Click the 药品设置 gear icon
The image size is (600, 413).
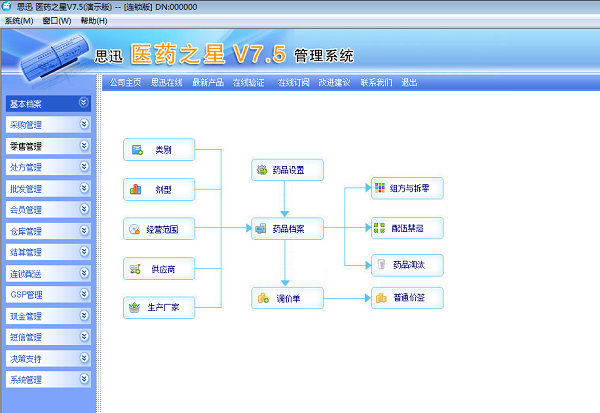262,170
